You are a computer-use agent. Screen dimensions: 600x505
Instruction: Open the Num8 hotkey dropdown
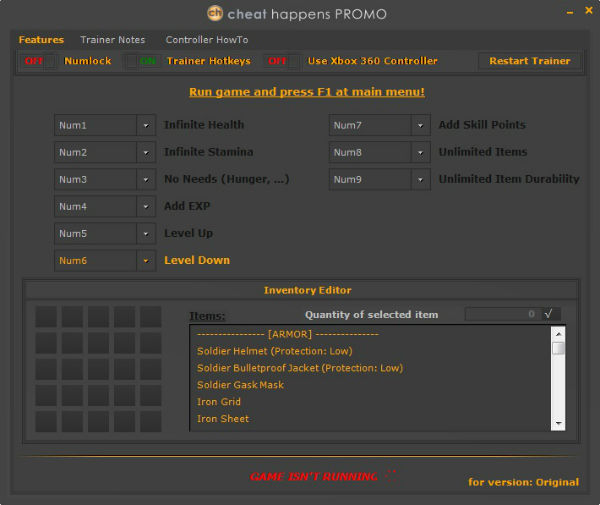(x=421, y=152)
